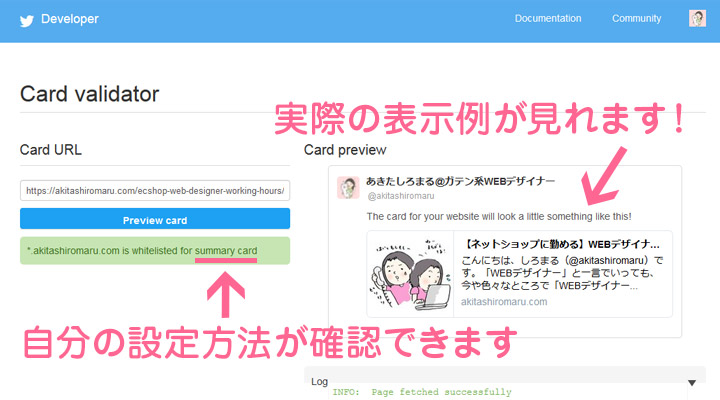Select the 'Card preview' heading
Image resolution: width=720 pixels, height=400 pixels.
point(345,150)
